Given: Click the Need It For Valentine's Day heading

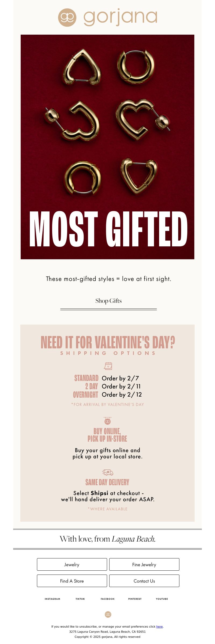Looking at the screenshot, I should pos(108,342).
